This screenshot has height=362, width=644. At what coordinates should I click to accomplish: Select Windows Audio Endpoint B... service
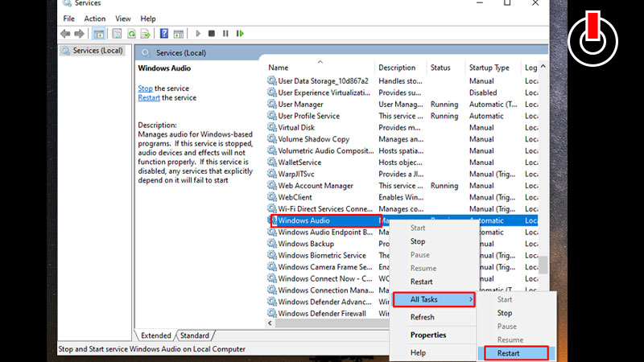pos(325,232)
